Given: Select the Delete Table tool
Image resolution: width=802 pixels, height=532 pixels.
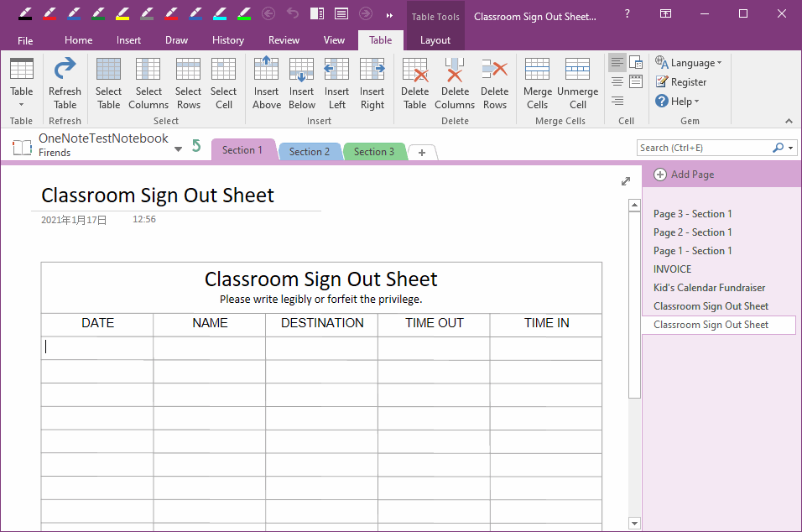Looking at the screenshot, I should tap(414, 81).
